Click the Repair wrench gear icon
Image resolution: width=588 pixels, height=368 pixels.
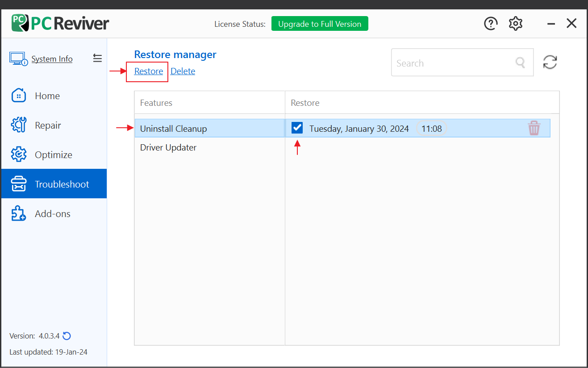tap(18, 125)
